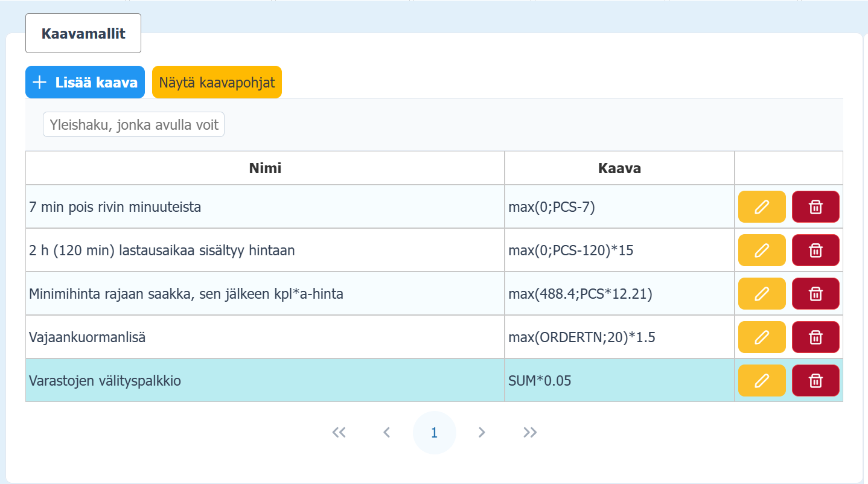Edit the Varastojen välityspalkkio formula
This screenshot has width=868, height=484.
pyautogui.click(x=762, y=381)
